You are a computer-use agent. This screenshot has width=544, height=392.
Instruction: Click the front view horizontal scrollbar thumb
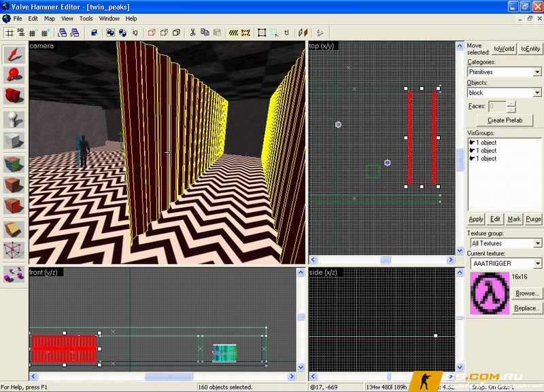coord(169,376)
